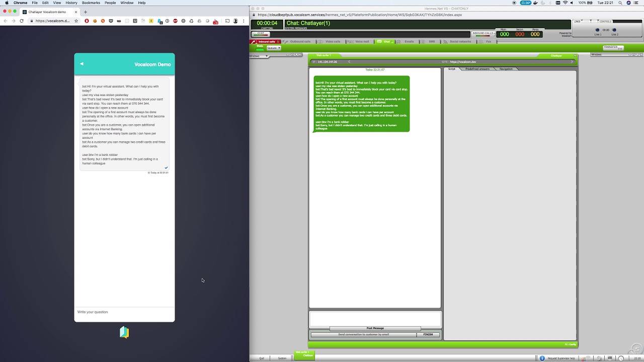Click the FINISH button
This screenshot has width=644, height=362.
click(428, 334)
